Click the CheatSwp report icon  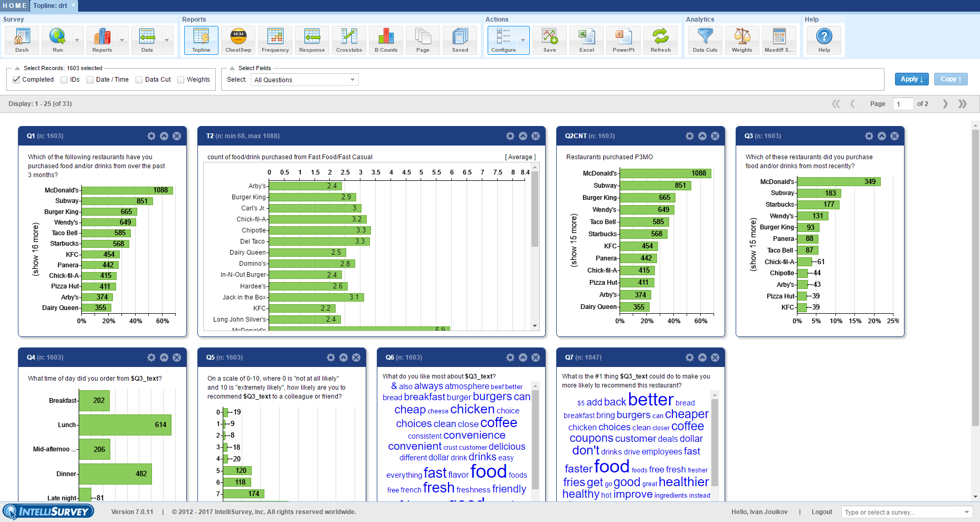click(238, 40)
